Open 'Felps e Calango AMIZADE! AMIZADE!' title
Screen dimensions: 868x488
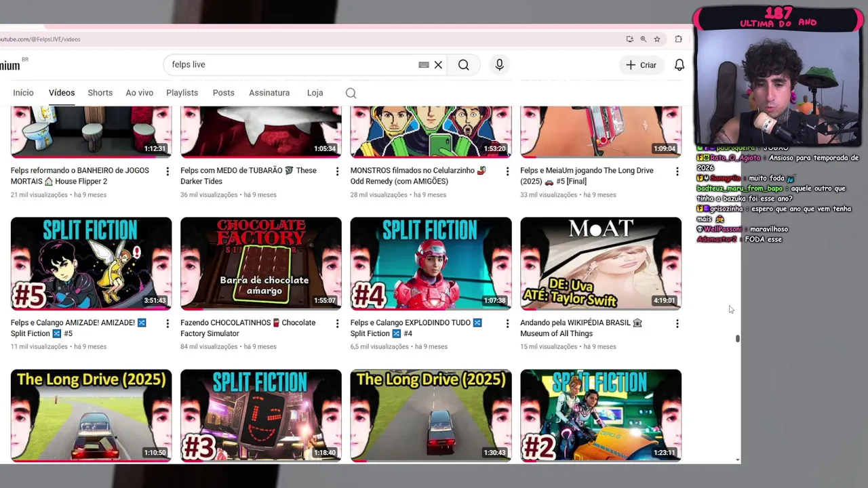pos(79,328)
